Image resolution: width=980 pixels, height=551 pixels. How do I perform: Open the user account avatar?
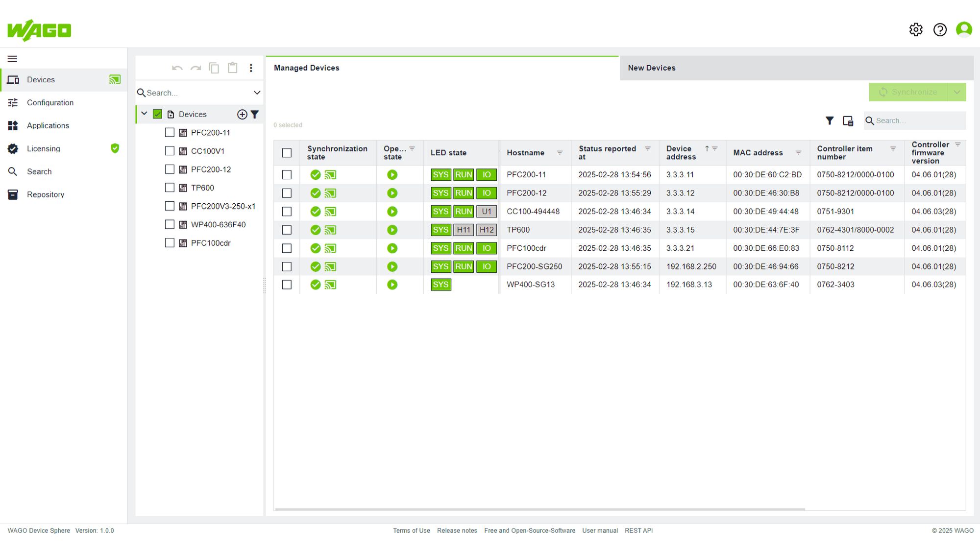click(964, 30)
